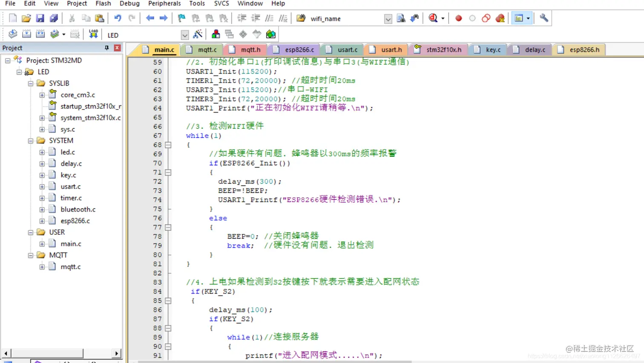Open the LED target dropdown
644x363 pixels.
184,35
